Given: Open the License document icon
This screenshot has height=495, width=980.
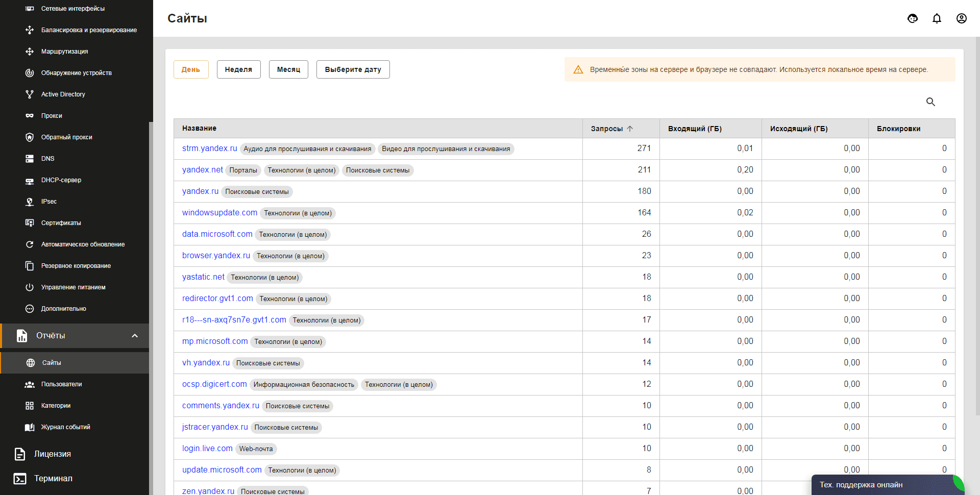Looking at the screenshot, I should coord(20,454).
